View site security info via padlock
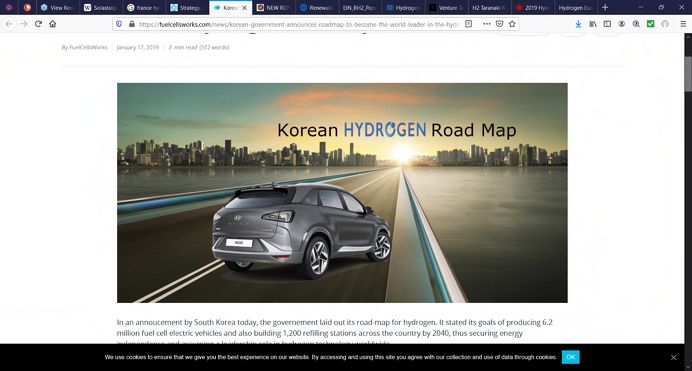 pos(132,24)
